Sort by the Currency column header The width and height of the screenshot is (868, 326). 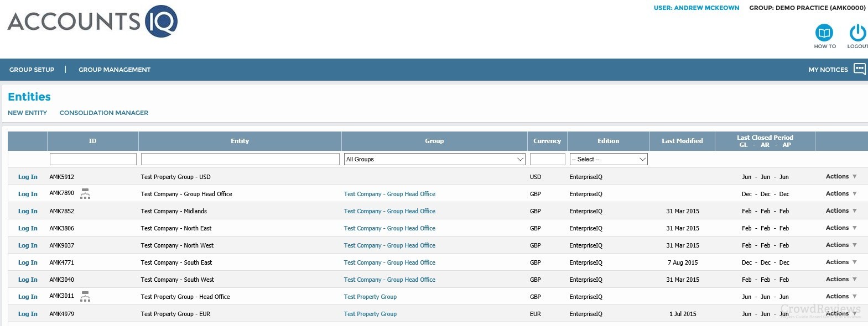click(547, 141)
